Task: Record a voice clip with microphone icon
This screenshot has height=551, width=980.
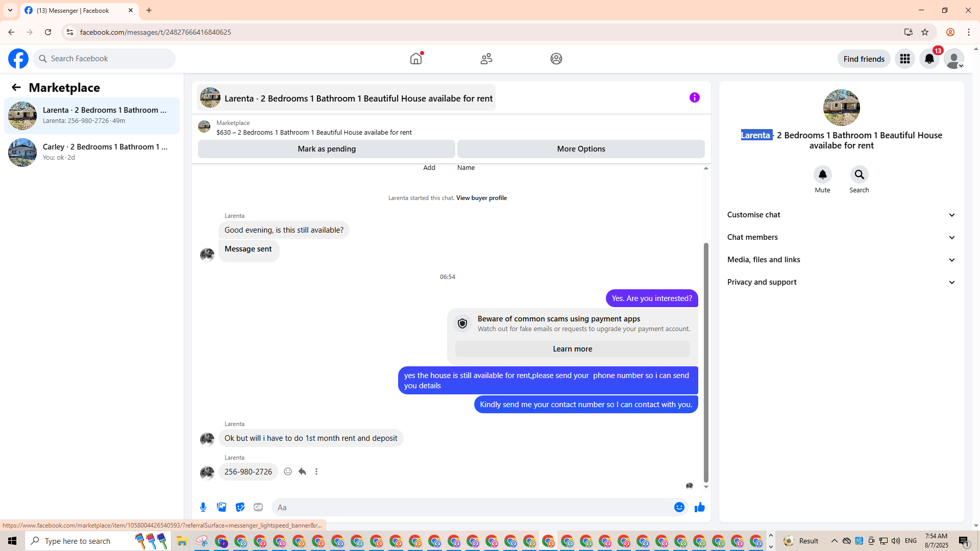Action: (203, 507)
